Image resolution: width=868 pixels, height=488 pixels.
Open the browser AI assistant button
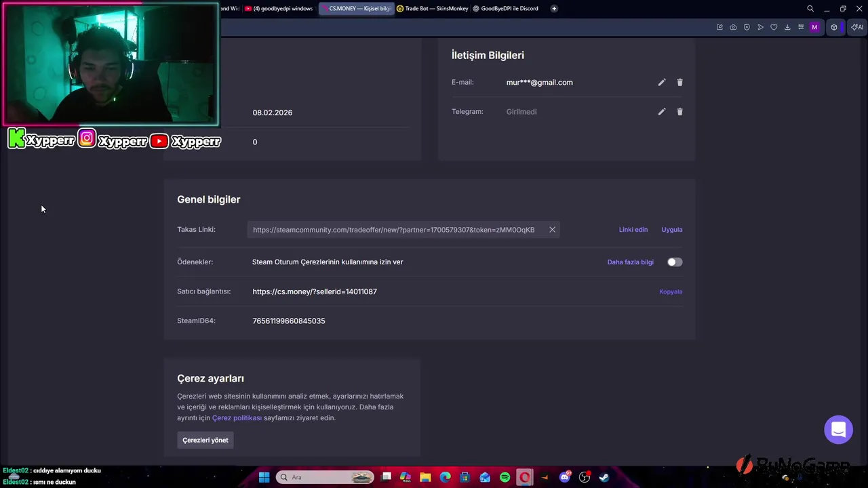pos(857,27)
